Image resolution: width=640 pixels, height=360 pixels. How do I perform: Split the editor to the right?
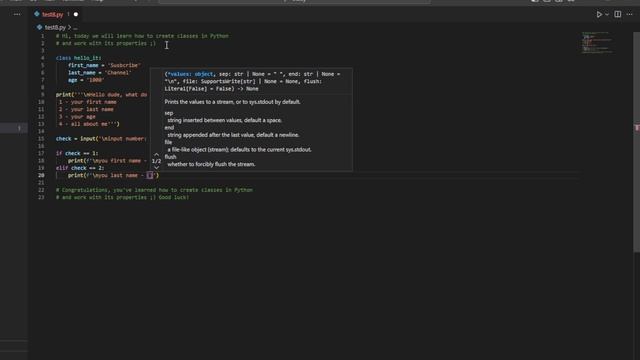pos(618,14)
